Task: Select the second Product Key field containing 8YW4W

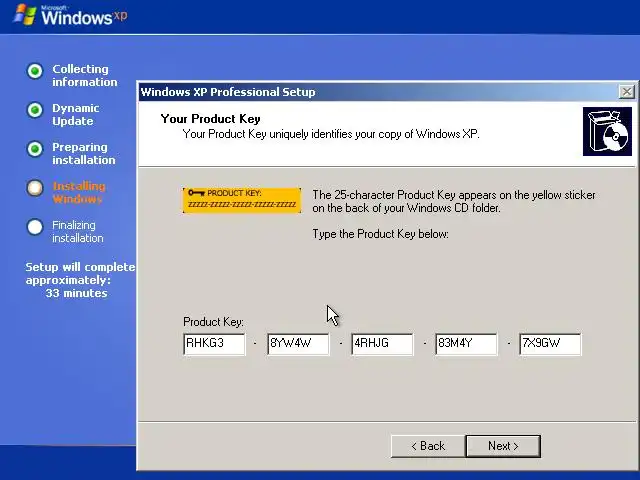Action: tap(298, 344)
